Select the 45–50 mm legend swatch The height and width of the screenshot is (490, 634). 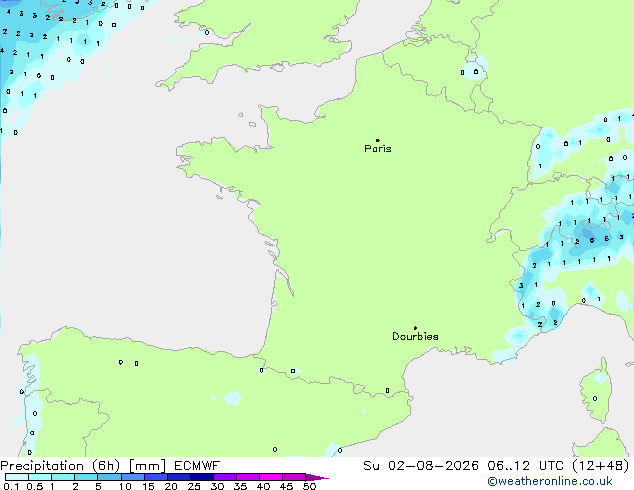coord(294,477)
